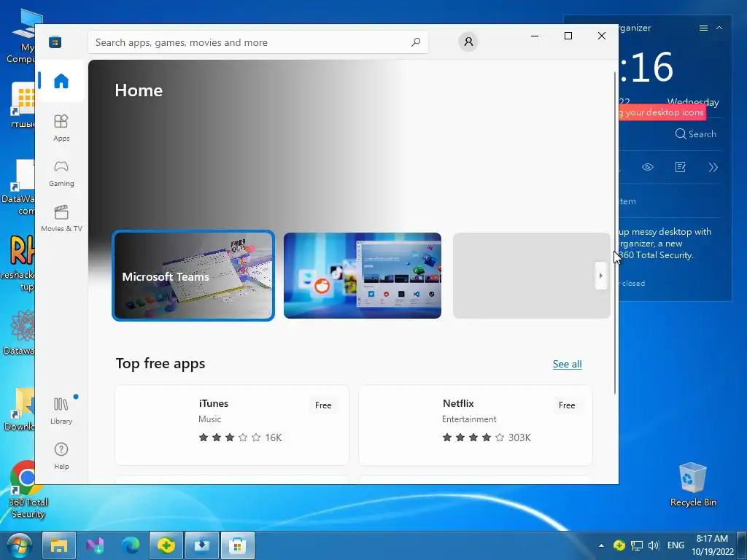This screenshot has height=560, width=747.
Task: Click the Free button on Netflix
Action: (x=566, y=405)
